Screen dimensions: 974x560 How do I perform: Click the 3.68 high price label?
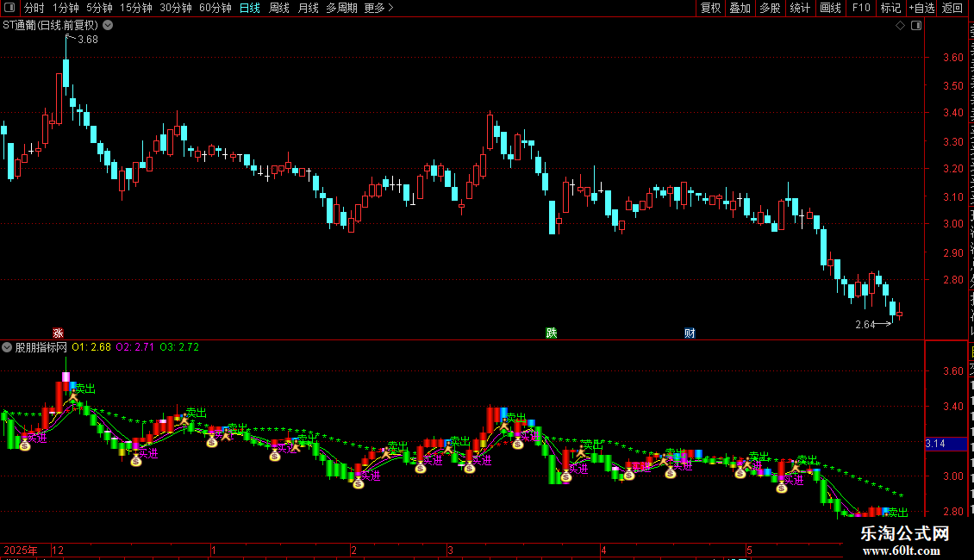(x=88, y=40)
